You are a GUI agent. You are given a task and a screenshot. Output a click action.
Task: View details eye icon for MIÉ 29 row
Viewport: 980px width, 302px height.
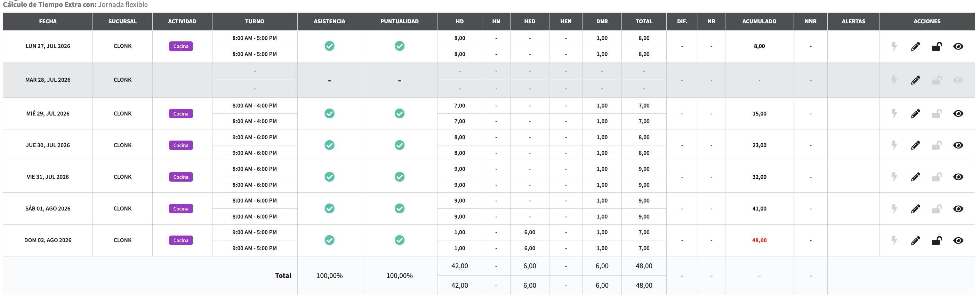[958, 113]
